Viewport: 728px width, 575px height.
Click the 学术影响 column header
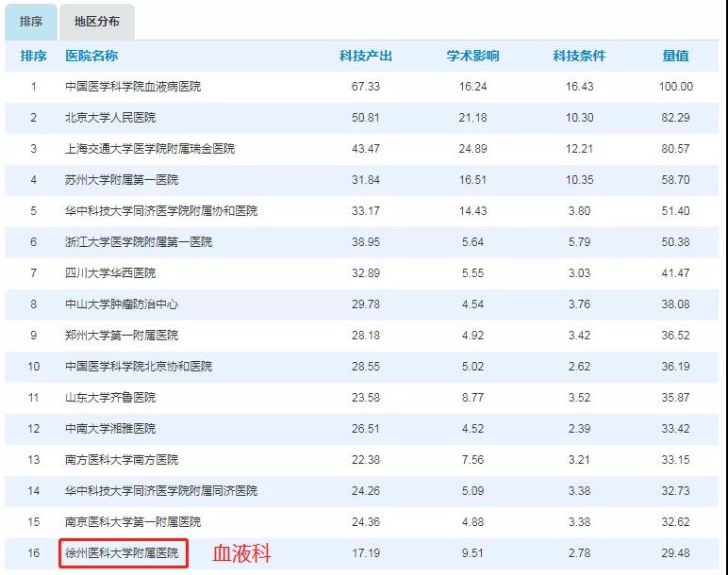472,56
